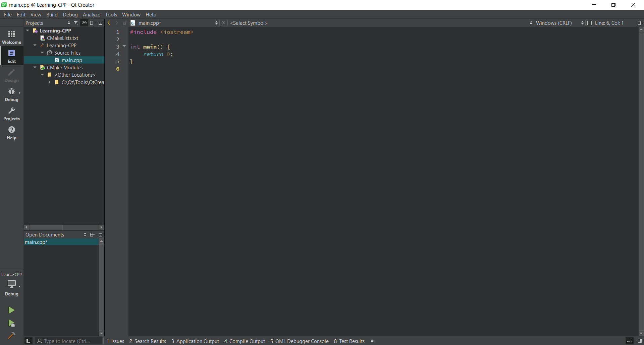Toggle synchronize with editor link icon

pos(84,23)
